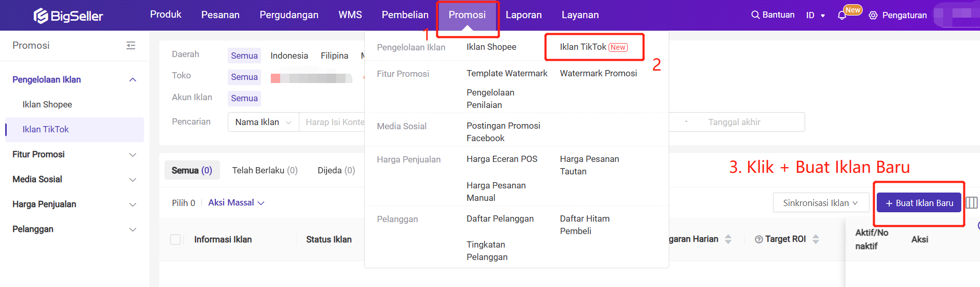Open the Laporan menu
This screenshot has height=287, width=980.
tap(523, 15)
